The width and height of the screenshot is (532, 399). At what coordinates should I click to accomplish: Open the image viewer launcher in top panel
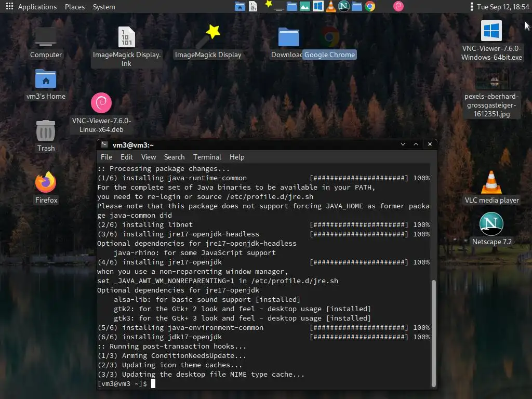(x=305, y=6)
